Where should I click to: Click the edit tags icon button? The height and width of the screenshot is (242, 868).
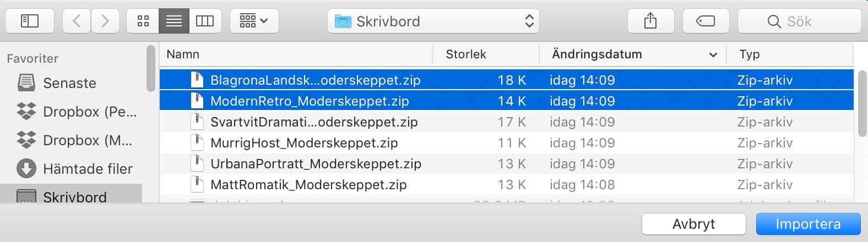(x=706, y=21)
